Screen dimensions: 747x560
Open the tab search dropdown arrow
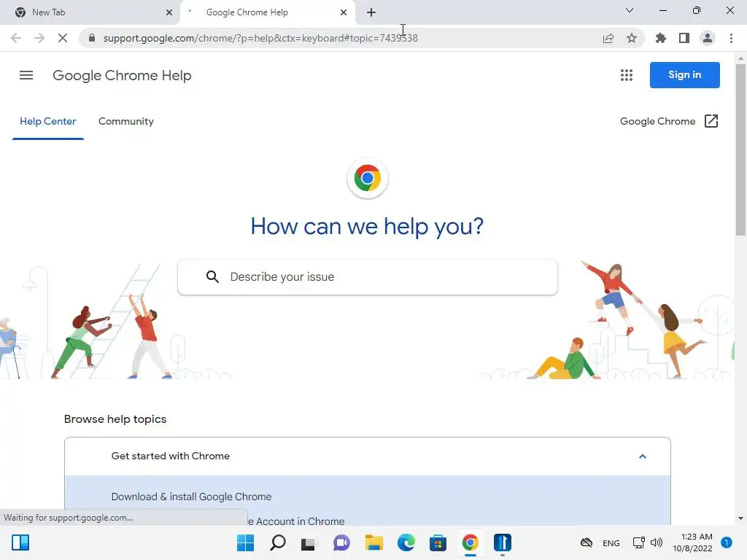630,10
